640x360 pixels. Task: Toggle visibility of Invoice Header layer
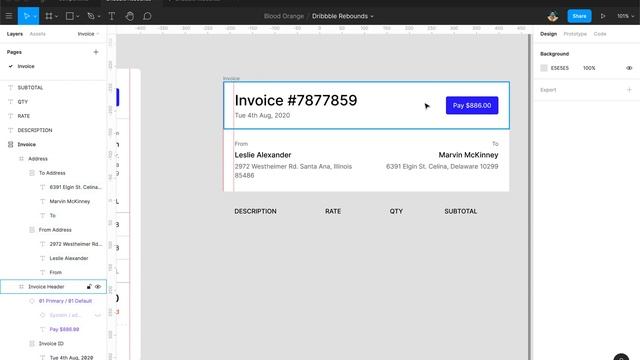pos(98,287)
